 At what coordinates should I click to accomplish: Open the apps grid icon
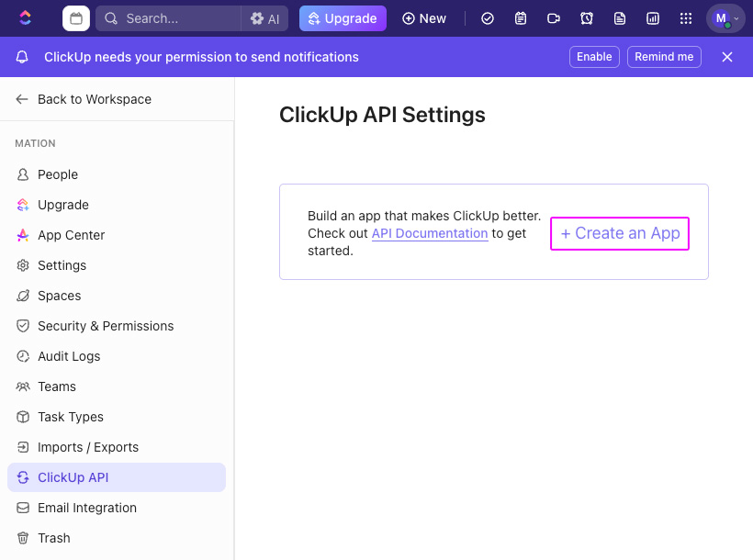[686, 18]
